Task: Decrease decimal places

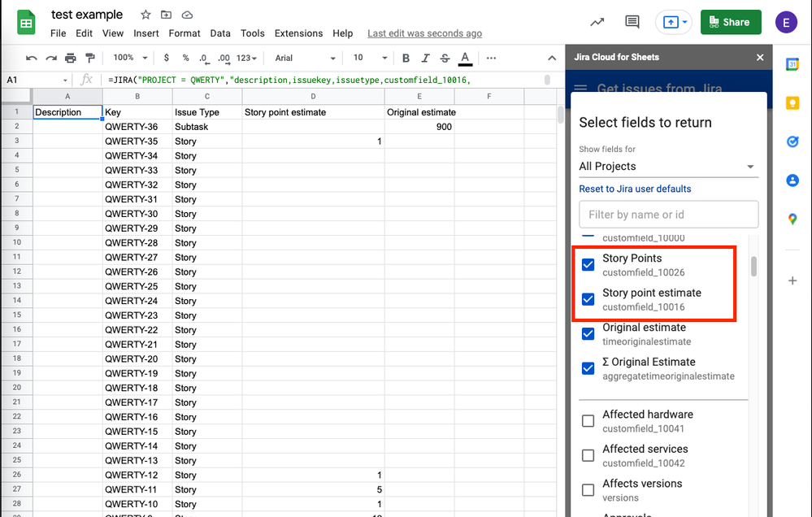Action: click(x=205, y=58)
